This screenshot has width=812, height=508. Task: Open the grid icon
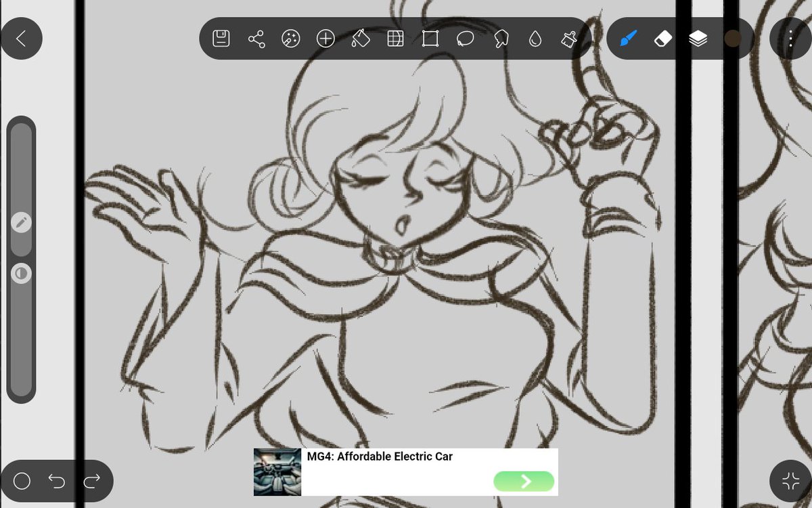395,39
